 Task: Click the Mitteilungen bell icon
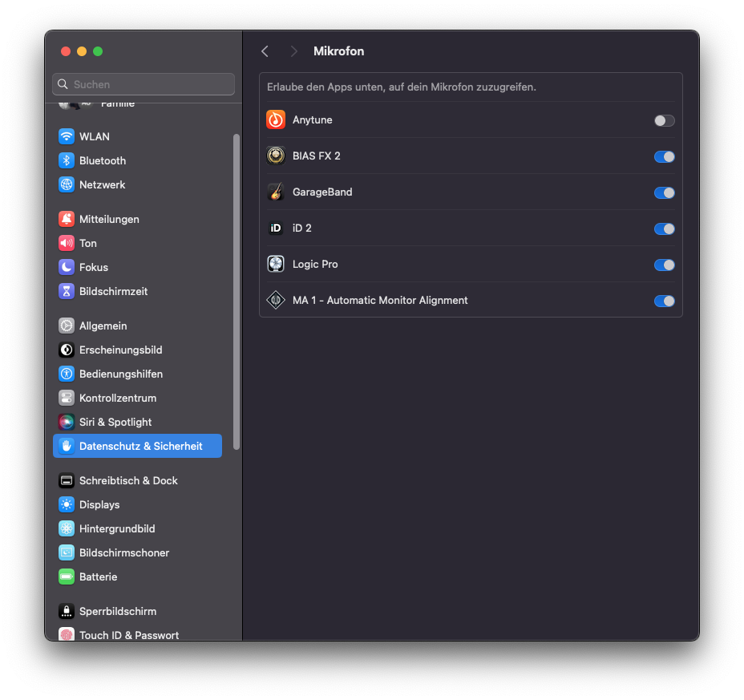67,219
